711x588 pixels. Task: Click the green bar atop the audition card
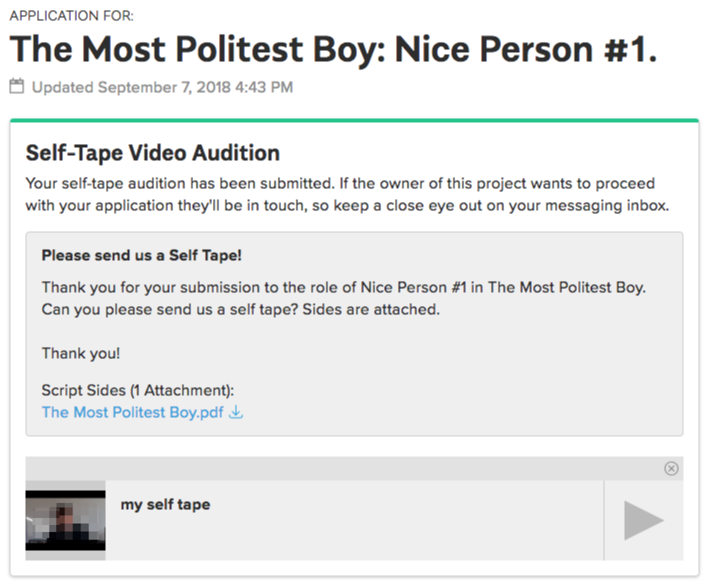coord(354,120)
